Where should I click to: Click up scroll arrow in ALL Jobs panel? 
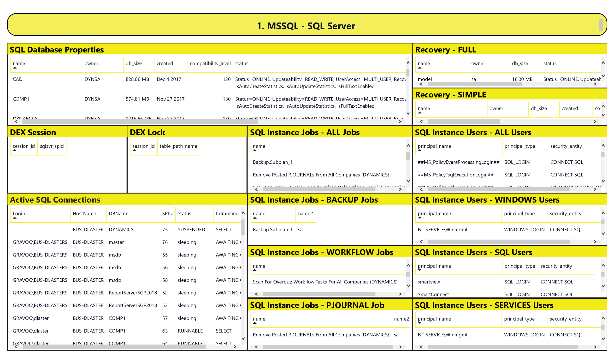tap(408, 146)
